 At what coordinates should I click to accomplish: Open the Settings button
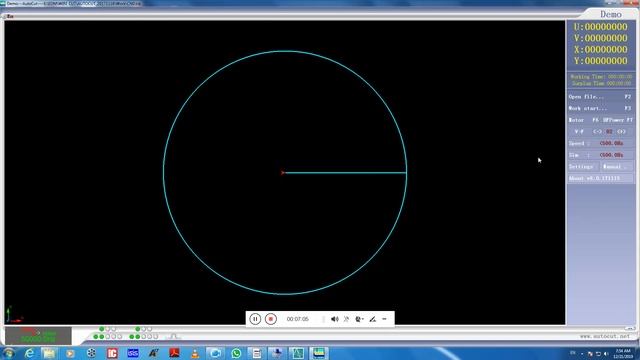(x=583, y=167)
